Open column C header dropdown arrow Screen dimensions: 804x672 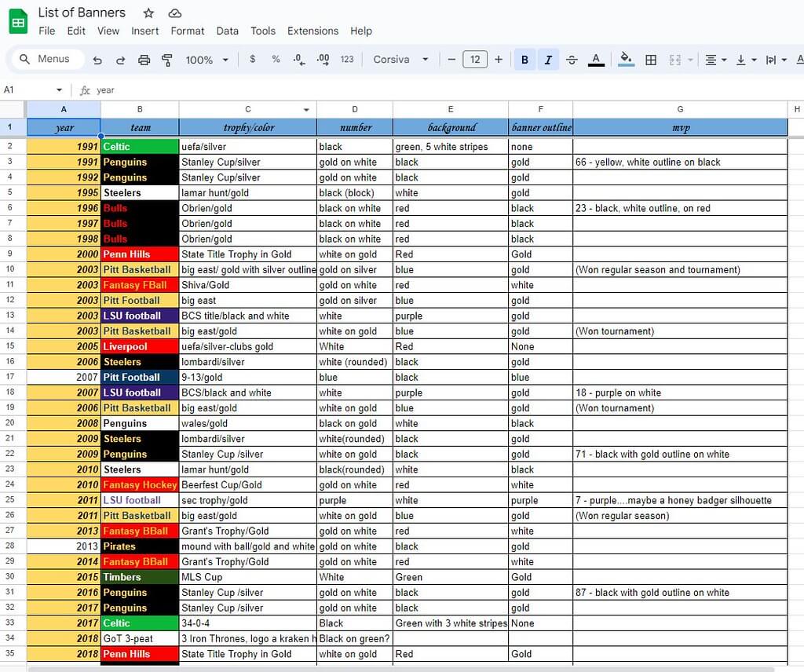click(x=306, y=110)
